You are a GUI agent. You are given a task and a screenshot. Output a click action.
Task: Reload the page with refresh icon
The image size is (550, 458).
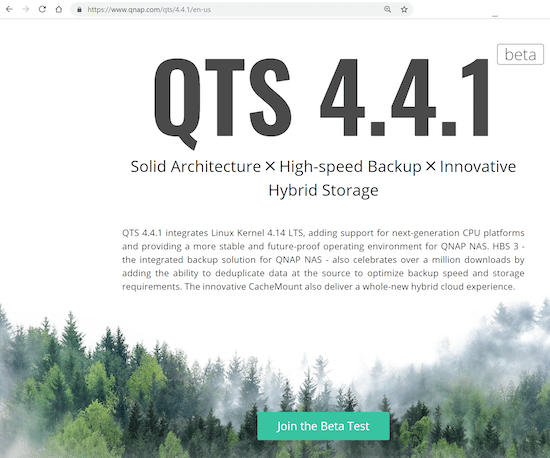coord(42,9)
